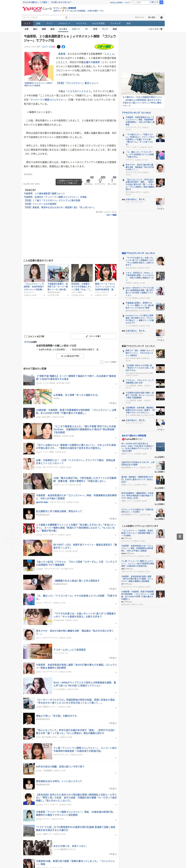Toggle the コメント非表示 checkbox
Screen dimensions: 186x868
(x=102, y=362)
